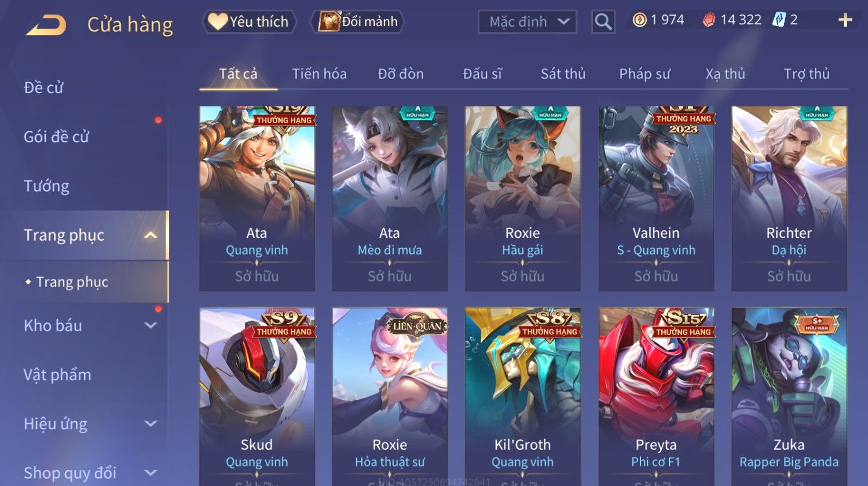Tap the blue voucher ticket icon
This screenshot has width=868, height=486.
coord(779,20)
